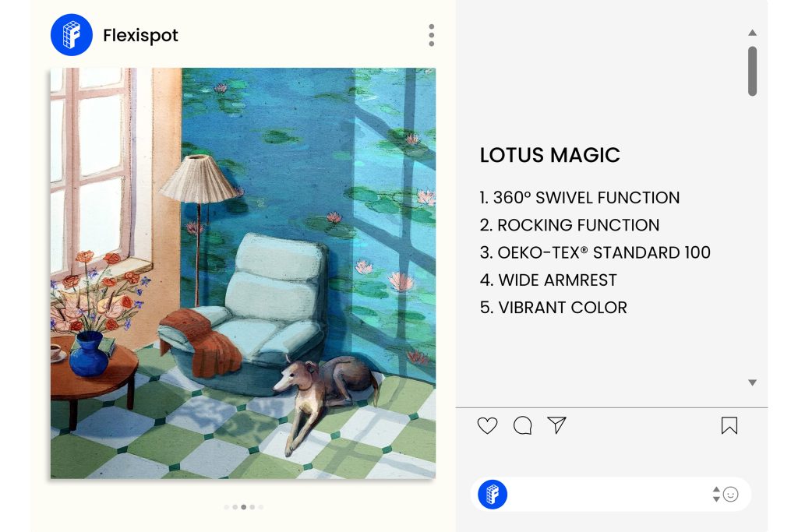
Task: Click the Flexispot avatar in comment box
Action: point(493,495)
